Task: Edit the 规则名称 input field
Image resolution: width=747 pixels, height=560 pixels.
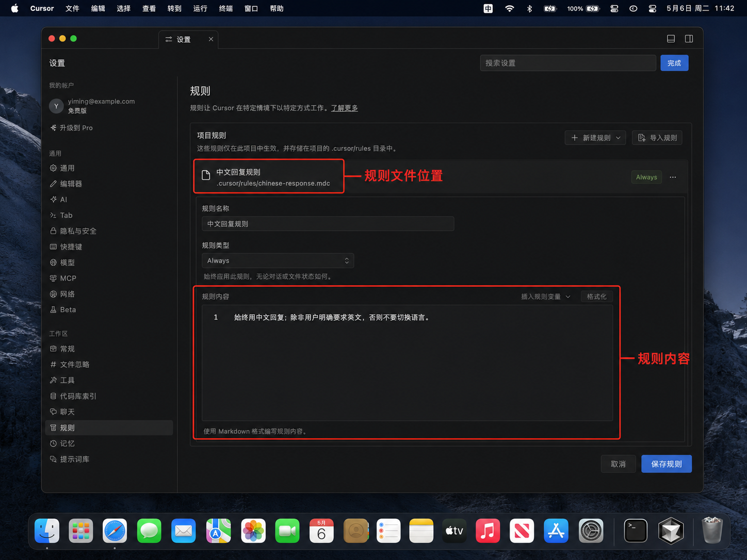Action: point(328,224)
